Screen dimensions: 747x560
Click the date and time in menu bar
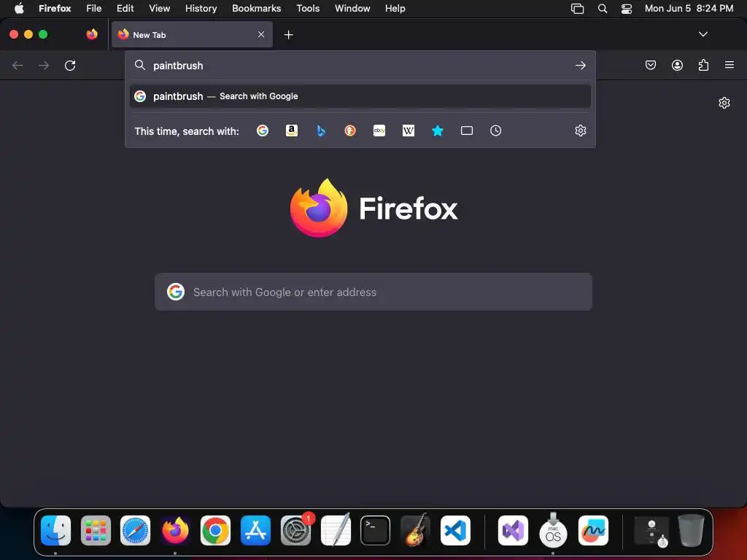pos(689,8)
